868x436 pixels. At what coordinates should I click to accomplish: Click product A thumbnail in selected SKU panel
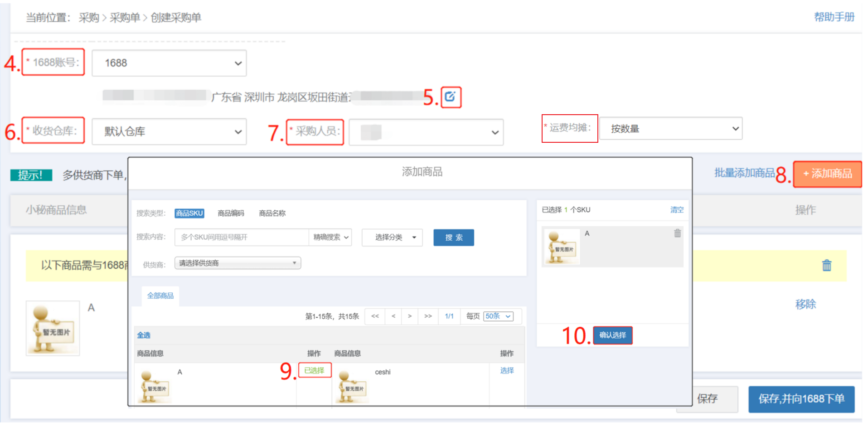pyautogui.click(x=562, y=247)
